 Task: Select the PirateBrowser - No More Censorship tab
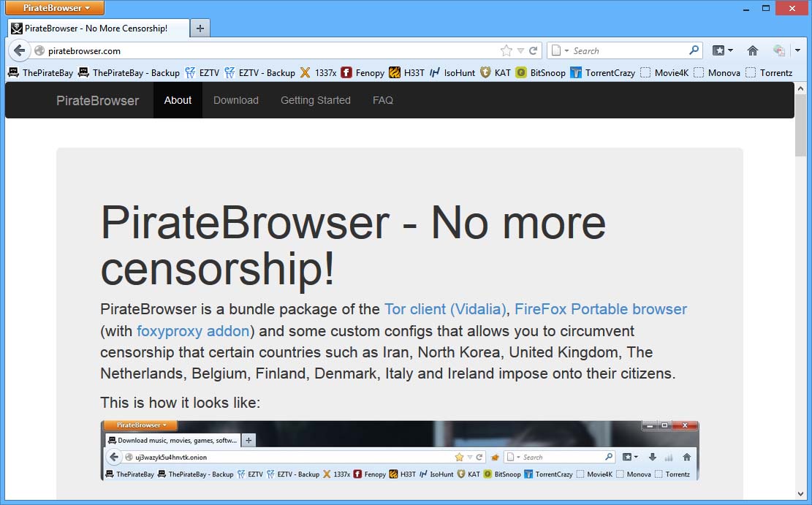[x=99, y=29]
